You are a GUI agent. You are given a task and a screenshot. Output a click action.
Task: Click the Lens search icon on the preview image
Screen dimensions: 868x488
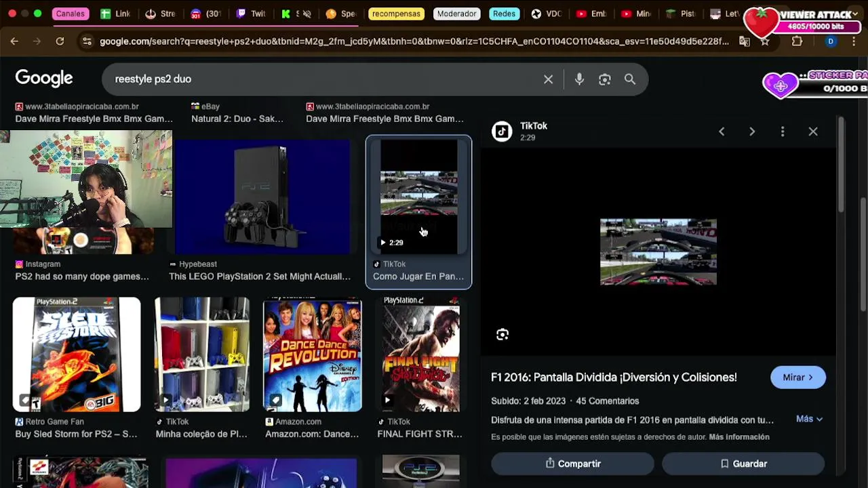click(x=502, y=334)
